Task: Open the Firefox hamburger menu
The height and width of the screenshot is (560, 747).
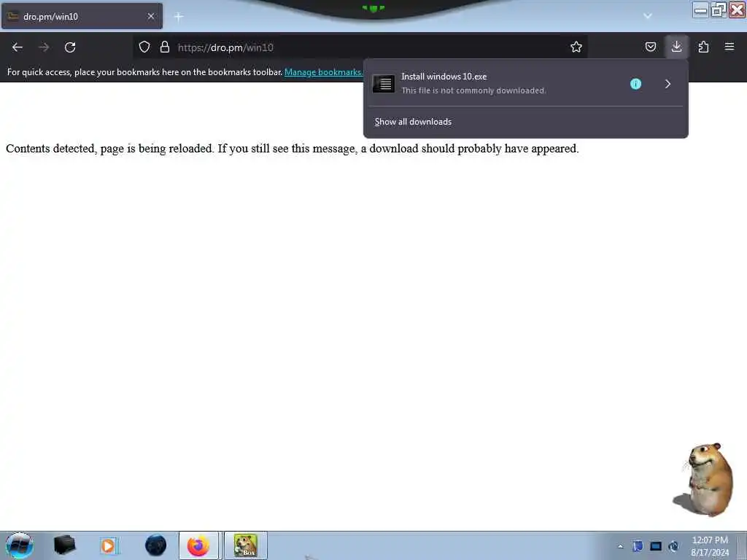Action: pyautogui.click(x=729, y=47)
